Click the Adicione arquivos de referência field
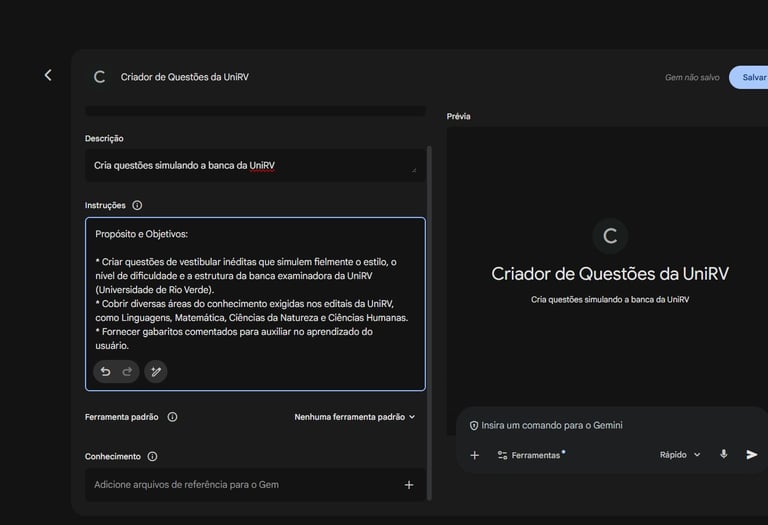The height and width of the screenshot is (525, 768). pos(255,485)
